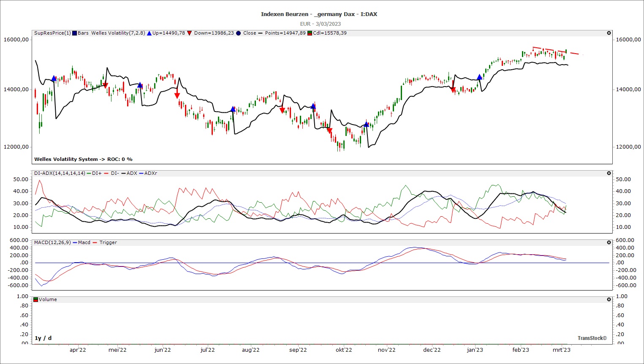Image resolution: width=644 pixels, height=364 pixels.
Task: Click the red down-arrow signal in jun'22
Action: tap(177, 96)
